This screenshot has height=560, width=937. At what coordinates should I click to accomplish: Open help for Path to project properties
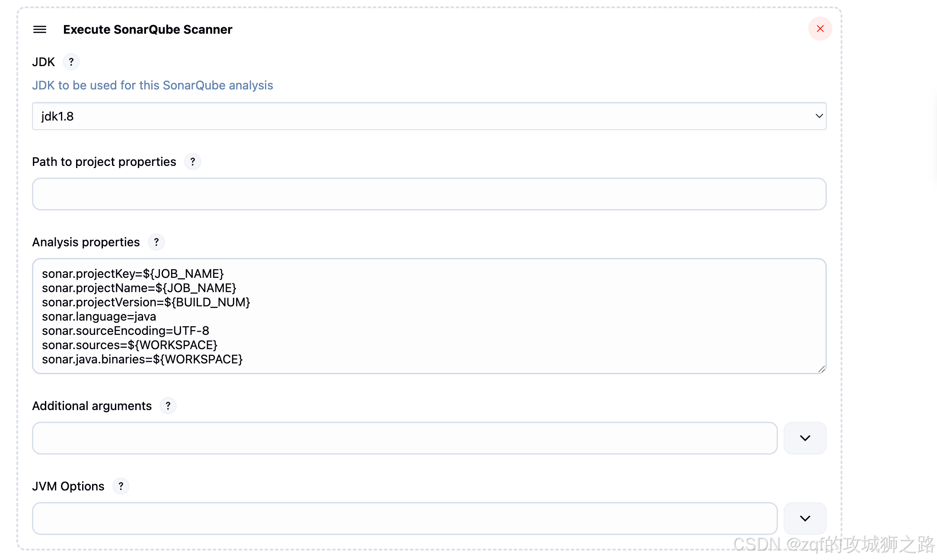[193, 162]
